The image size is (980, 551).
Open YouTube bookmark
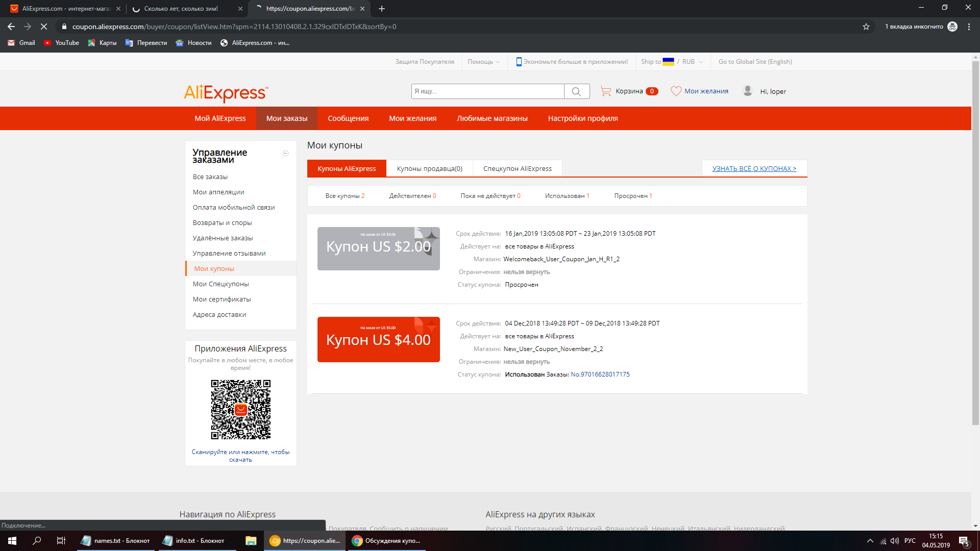coord(61,43)
